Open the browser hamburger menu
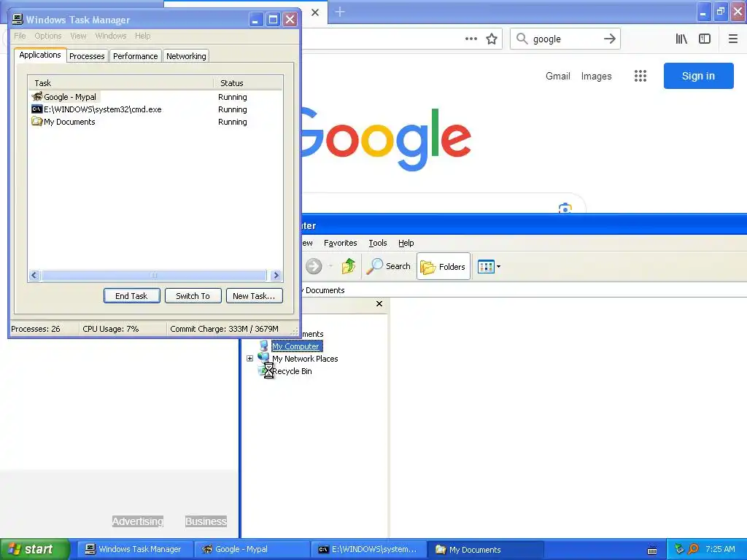The image size is (747, 560). [x=732, y=39]
